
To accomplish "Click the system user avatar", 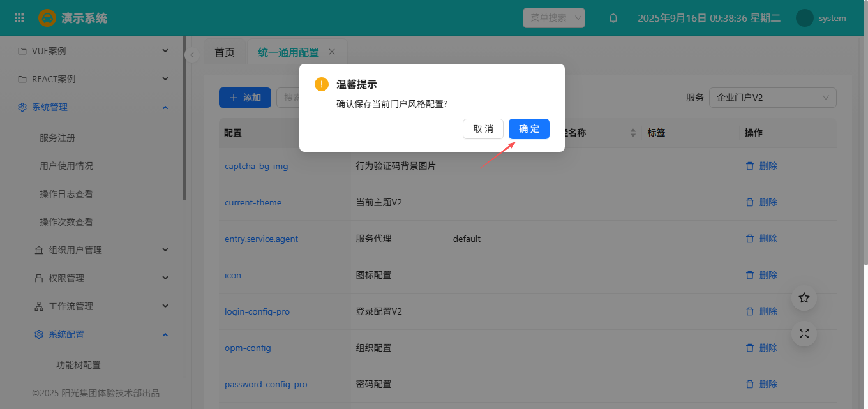I will (x=804, y=18).
